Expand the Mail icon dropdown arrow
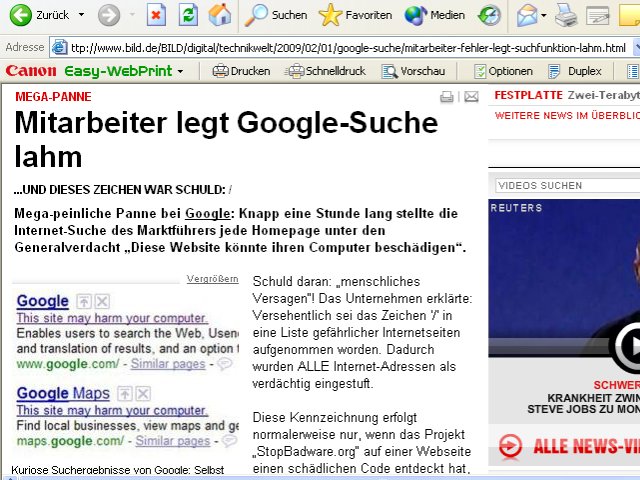The width and height of the screenshot is (640, 480). (544, 16)
